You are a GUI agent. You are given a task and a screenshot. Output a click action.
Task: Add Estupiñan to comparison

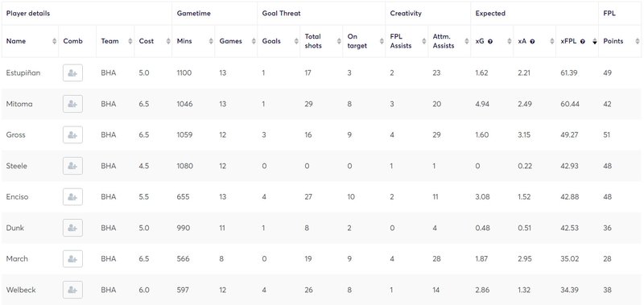72,73
